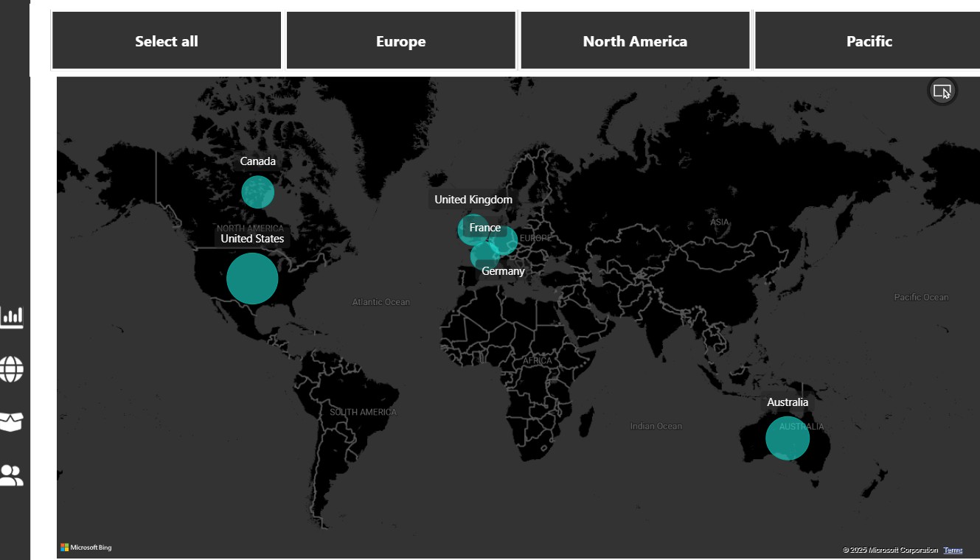Toggle the map selection tool icon
This screenshot has height=560, width=980.
(942, 91)
